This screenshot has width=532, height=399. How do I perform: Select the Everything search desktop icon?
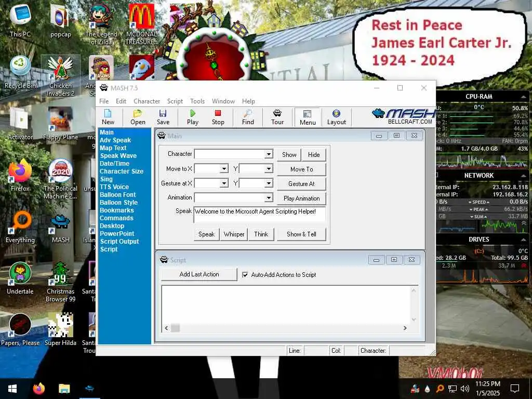[20, 227]
